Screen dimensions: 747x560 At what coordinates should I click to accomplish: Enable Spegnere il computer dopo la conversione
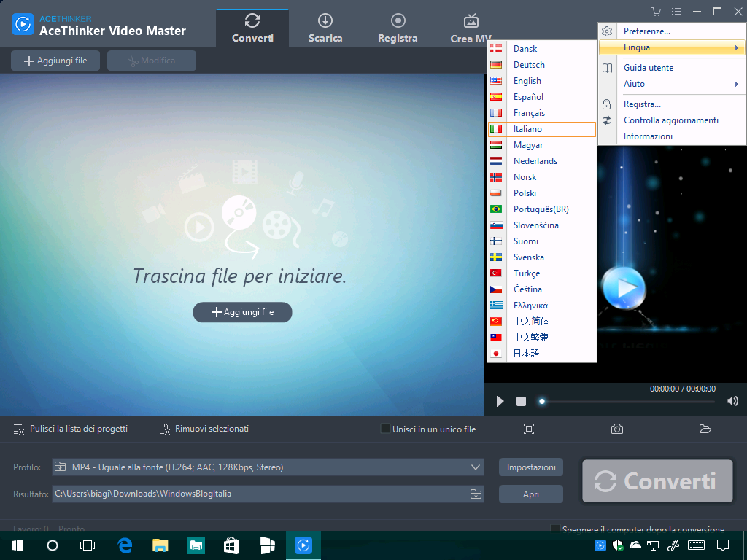click(x=555, y=529)
